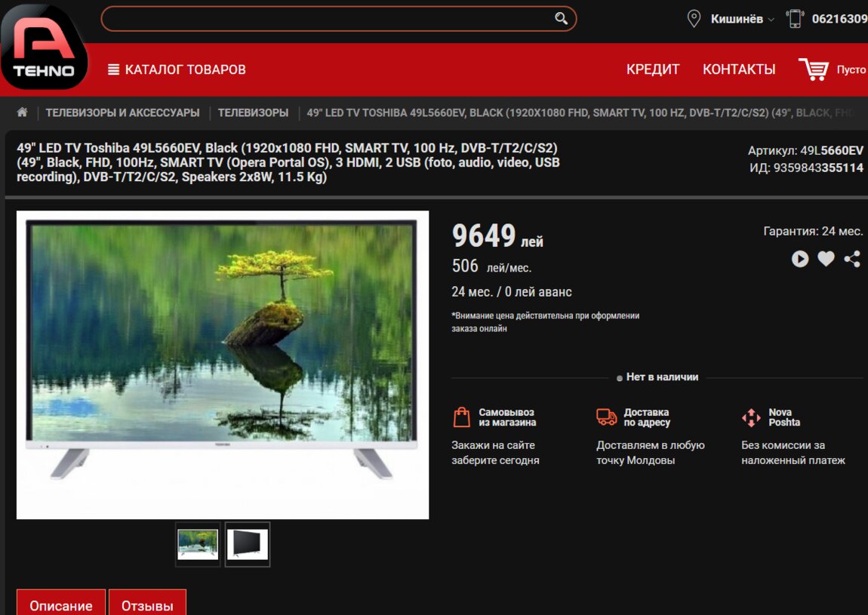Screen dimensions: 868x615
Task: Click the Телевизоры и аксессуары breadcrumb
Action: pos(122,112)
